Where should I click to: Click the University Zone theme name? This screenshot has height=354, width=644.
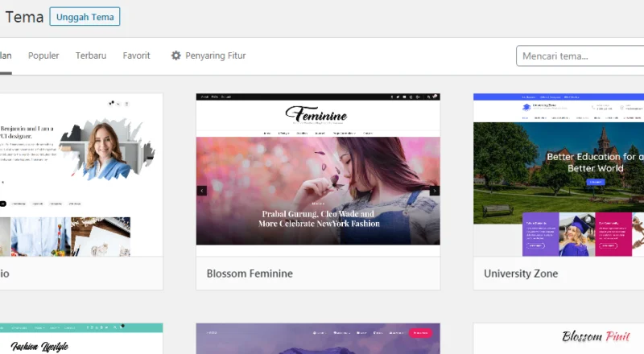point(521,274)
